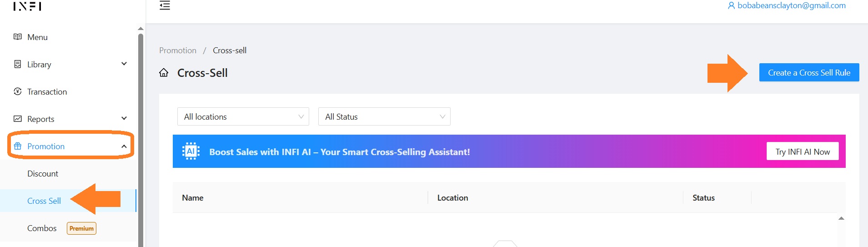Collapse the Promotion submenu chevron

(124, 146)
